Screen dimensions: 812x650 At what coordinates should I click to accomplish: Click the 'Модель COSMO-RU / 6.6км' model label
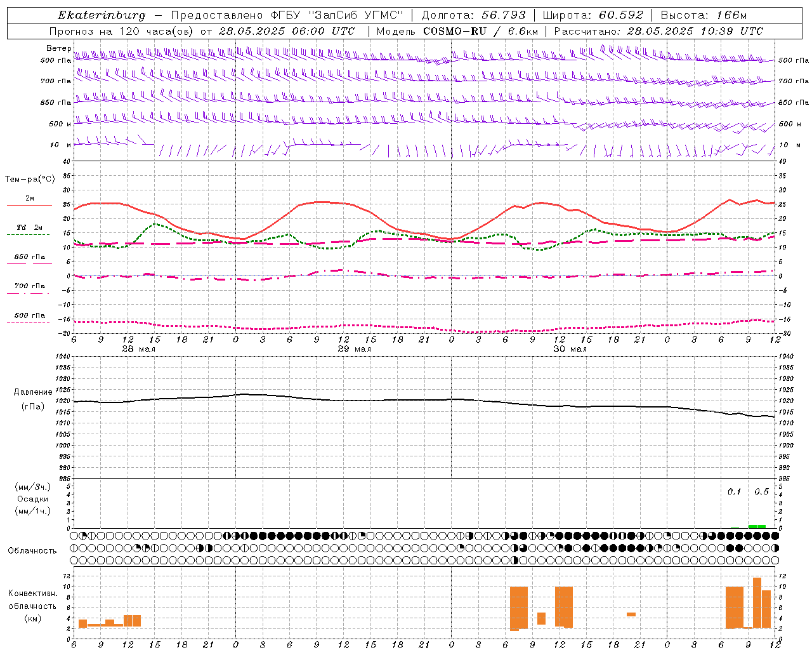[x=457, y=31]
